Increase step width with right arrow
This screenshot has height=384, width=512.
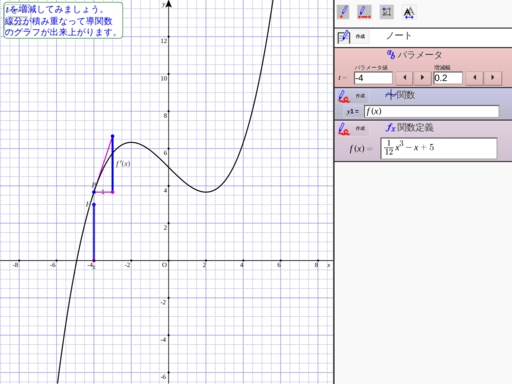pos(493,78)
